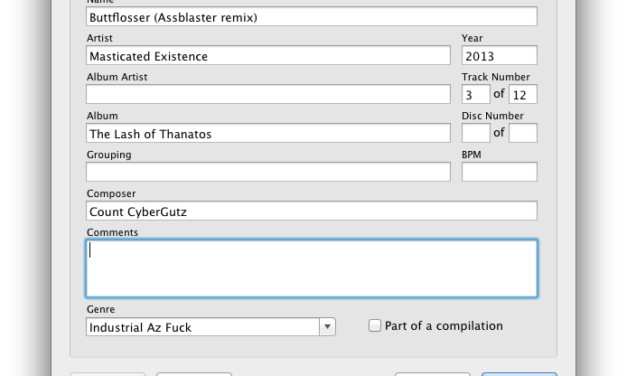
Task: Focus the empty Grouping field
Action: click(x=268, y=172)
